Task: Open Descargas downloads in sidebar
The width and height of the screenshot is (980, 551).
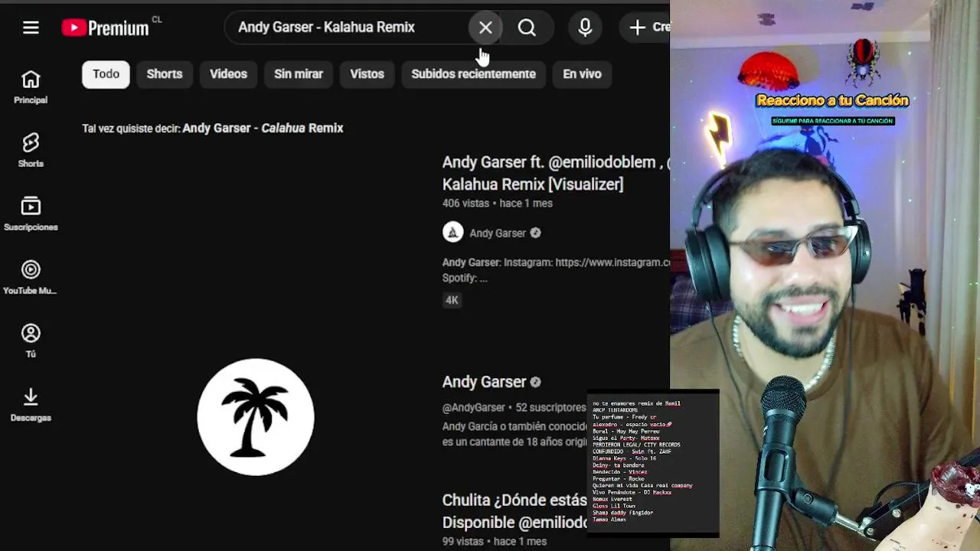Action: [x=31, y=405]
